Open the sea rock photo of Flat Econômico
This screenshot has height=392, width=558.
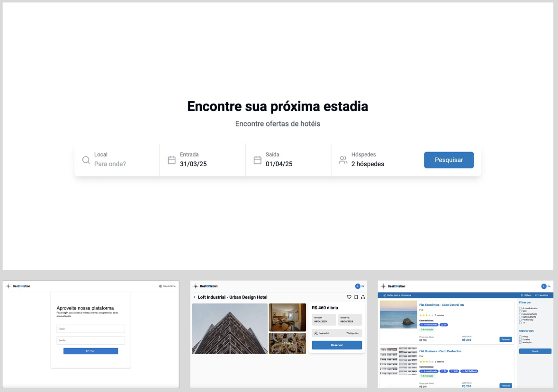pos(398,314)
